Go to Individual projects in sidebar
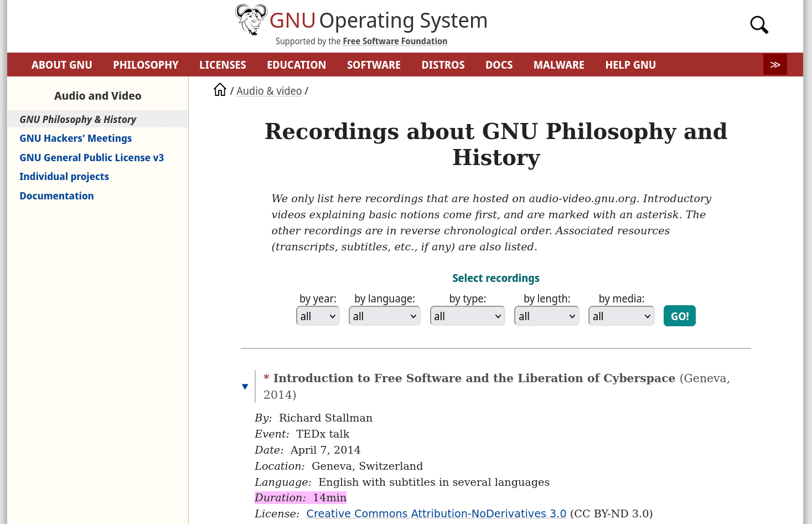This screenshot has height=524, width=812. tap(64, 177)
